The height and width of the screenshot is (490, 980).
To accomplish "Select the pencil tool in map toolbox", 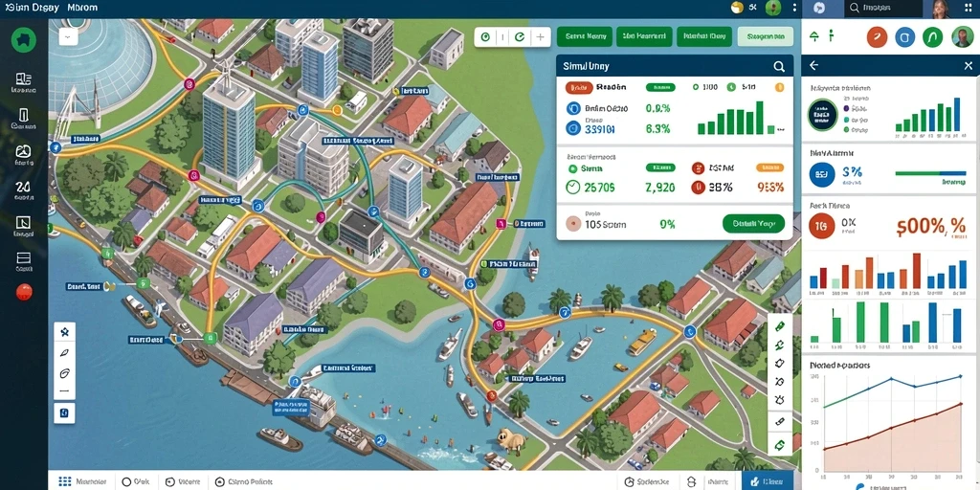I will click(64, 352).
